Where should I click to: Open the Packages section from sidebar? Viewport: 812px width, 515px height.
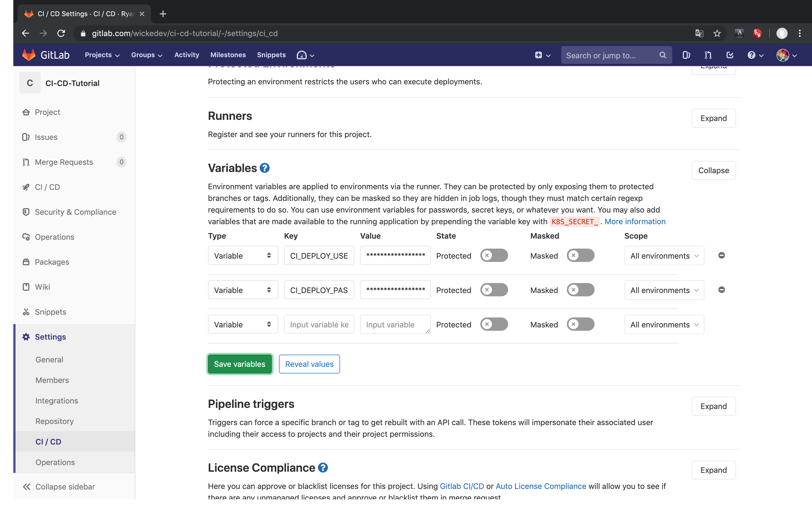tap(51, 262)
